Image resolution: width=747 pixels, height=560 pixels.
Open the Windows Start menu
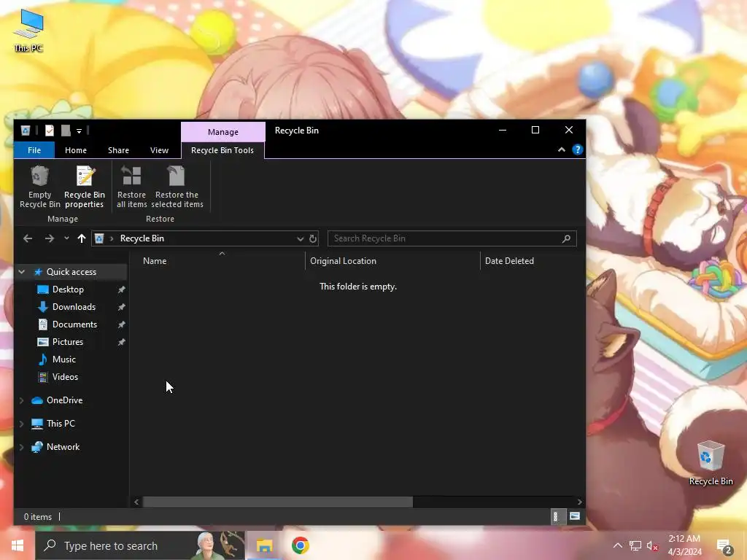(x=18, y=545)
